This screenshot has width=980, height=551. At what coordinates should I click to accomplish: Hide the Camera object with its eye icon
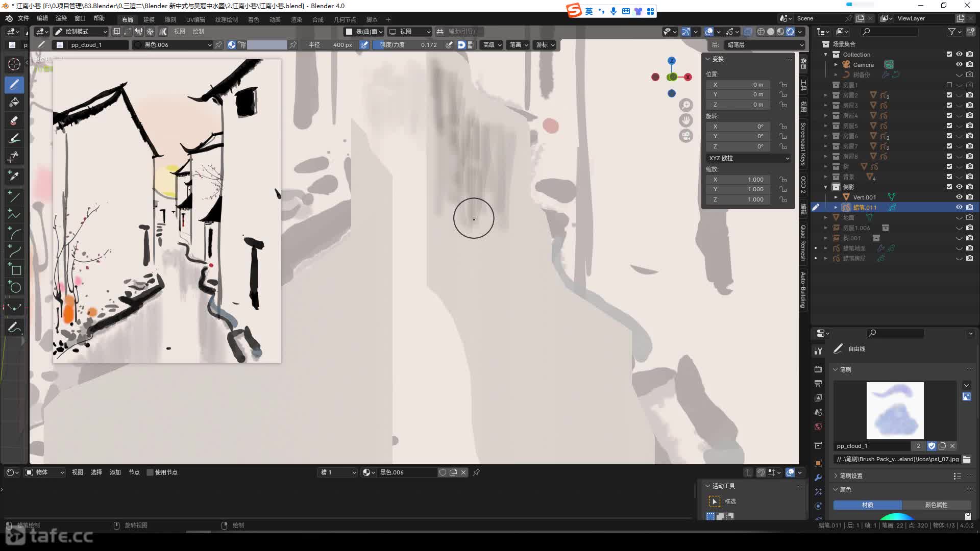tap(959, 64)
